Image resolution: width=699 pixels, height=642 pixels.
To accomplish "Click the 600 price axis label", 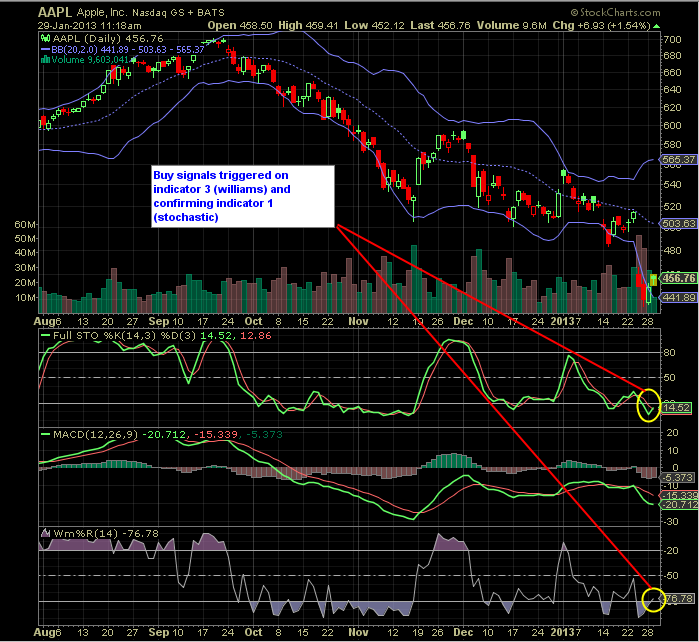I will pos(672,126).
